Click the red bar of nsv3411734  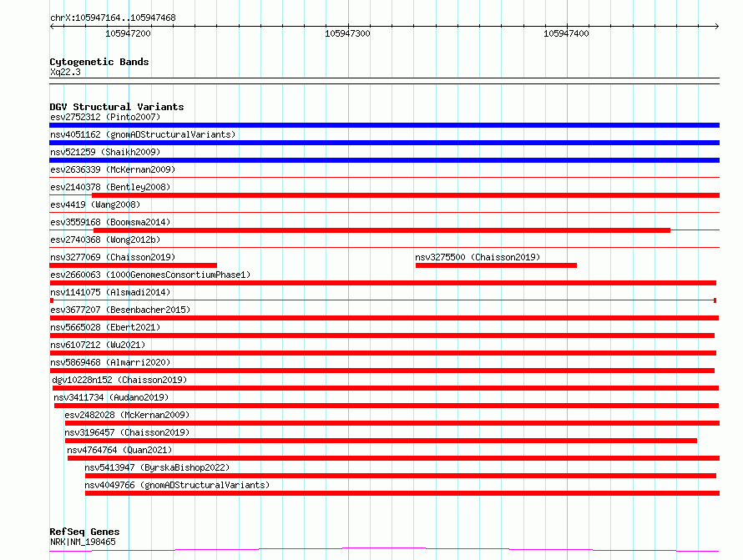pyautogui.click(x=387, y=406)
